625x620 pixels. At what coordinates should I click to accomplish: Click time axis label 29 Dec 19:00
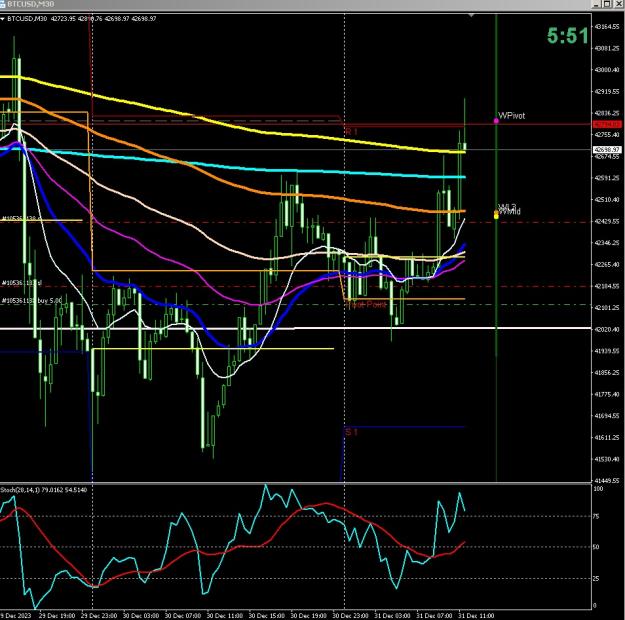(x=57, y=616)
